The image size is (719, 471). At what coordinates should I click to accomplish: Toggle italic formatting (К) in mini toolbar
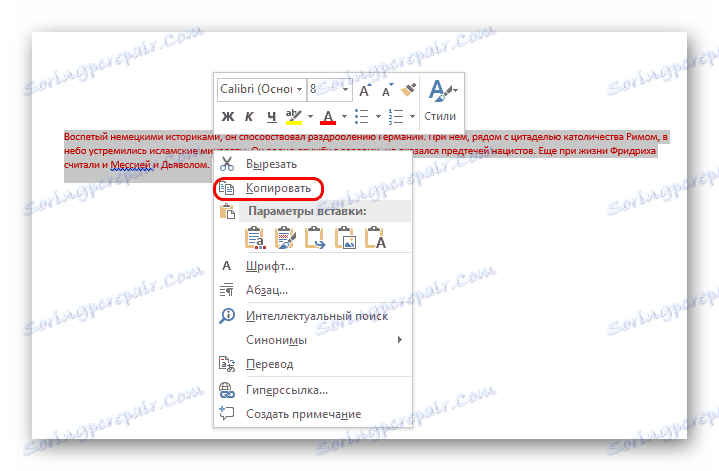coord(249,116)
